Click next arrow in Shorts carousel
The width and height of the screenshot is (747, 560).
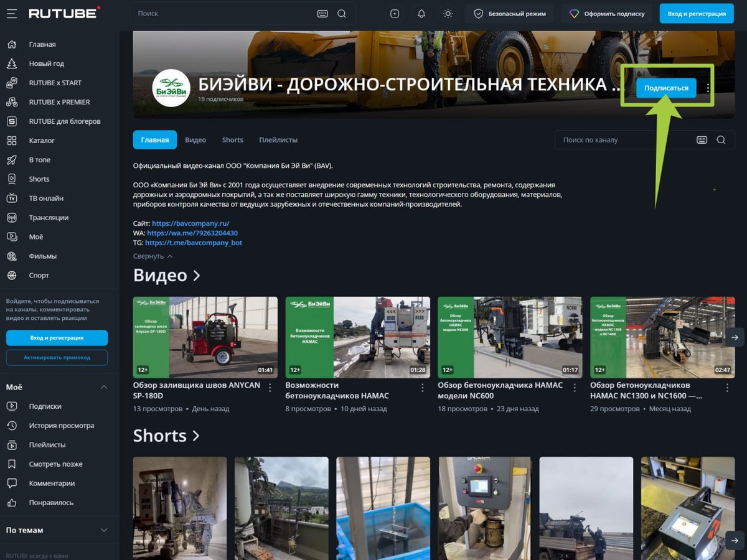[x=735, y=540]
